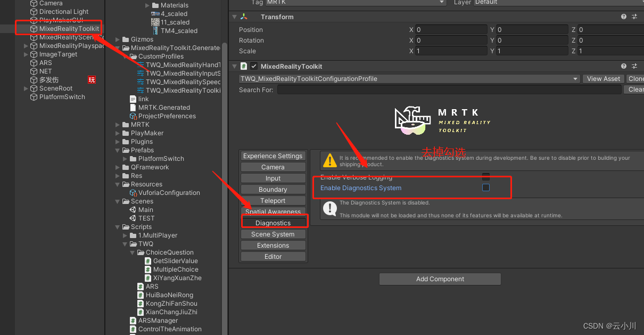Image resolution: width=644 pixels, height=335 pixels.
Task: Open the Tag dropdown showing MRTK
Action: click(x=356, y=2)
